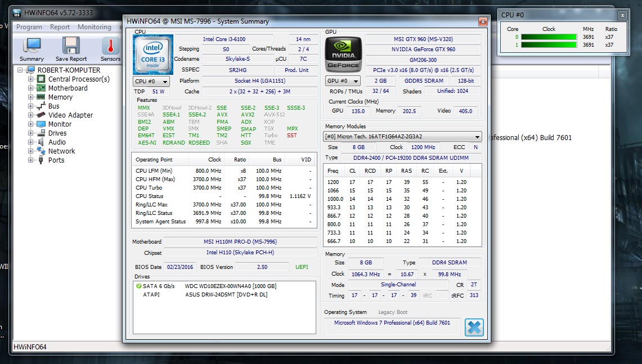Expand the Memory tree node

(x=30, y=97)
